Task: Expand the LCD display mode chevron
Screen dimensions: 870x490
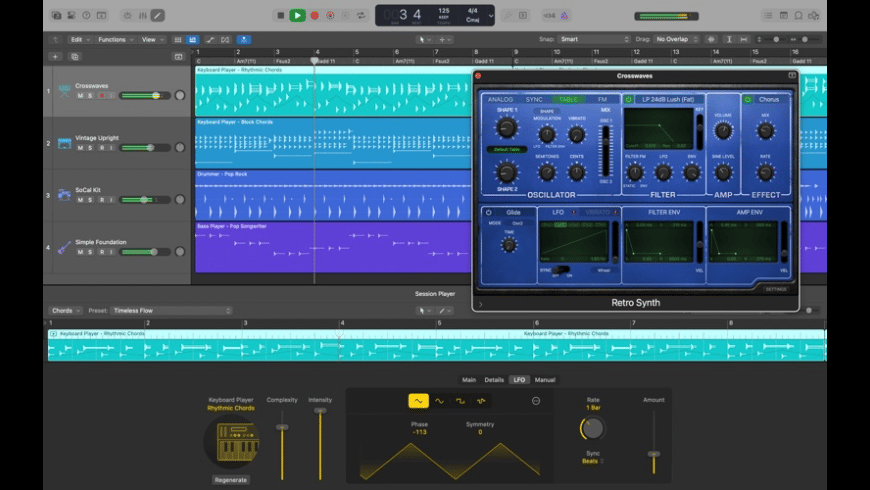Action: tap(490, 16)
